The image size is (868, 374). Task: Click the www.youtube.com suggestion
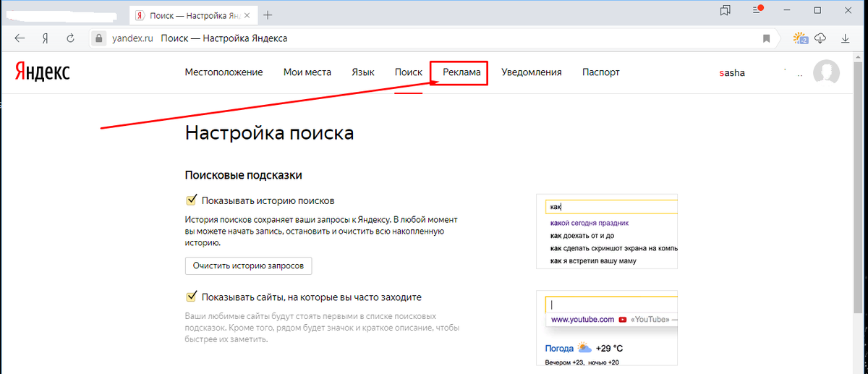(582, 319)
